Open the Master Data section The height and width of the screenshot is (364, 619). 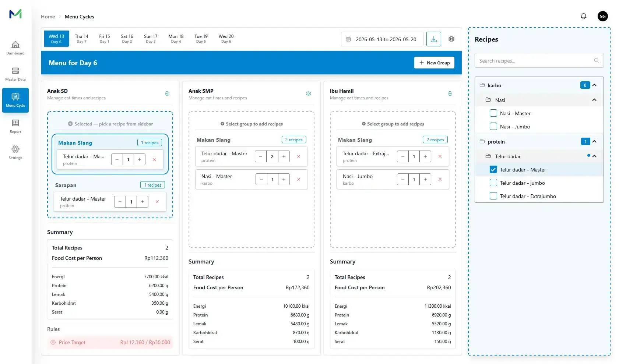click(x=15, y=74)
